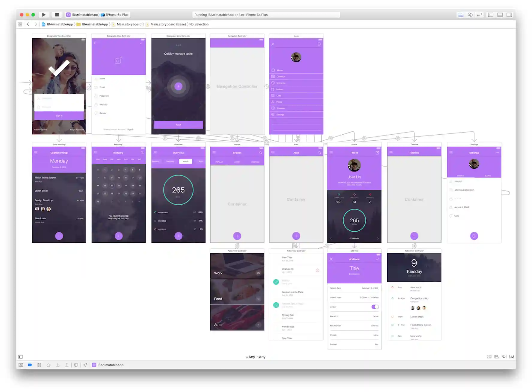Image resolution: width=532 pixels, height=392 pixels.
Task: Select the March segment in the Overview scene
Action: [185, 161]
